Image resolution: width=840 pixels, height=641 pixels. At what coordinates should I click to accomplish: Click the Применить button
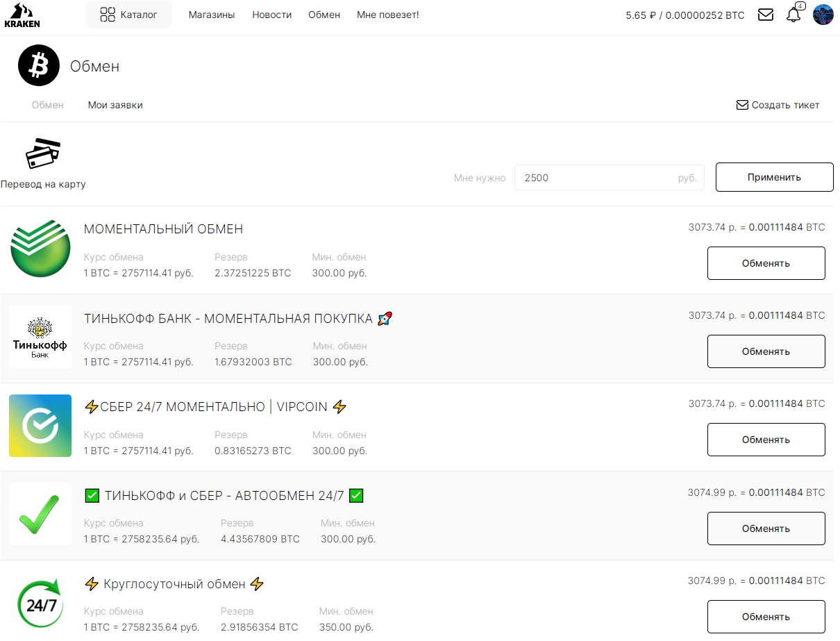pyautogui.click(x=775, y=177)
